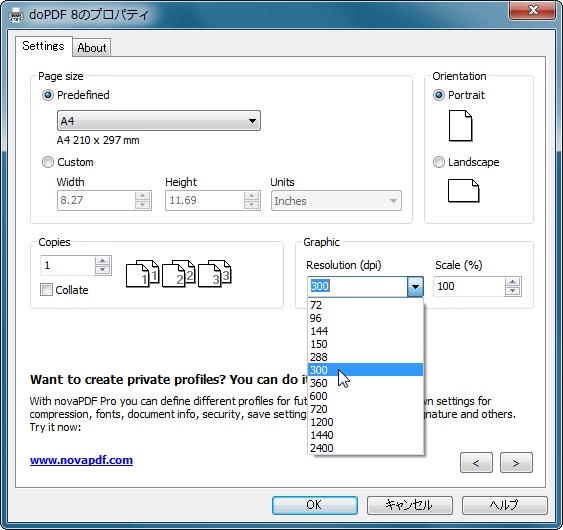Open the Inches units dropdown
The width and height of the screenshot is (563, 530).
point(336,201)
